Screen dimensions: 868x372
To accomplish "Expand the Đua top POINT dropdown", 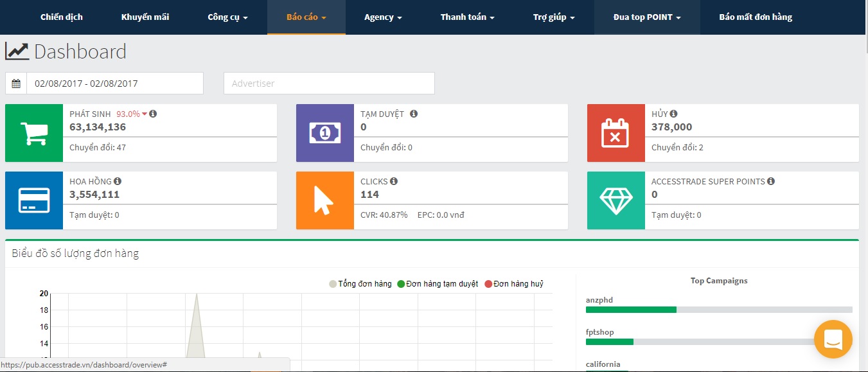I will click(x=646, y=17).
